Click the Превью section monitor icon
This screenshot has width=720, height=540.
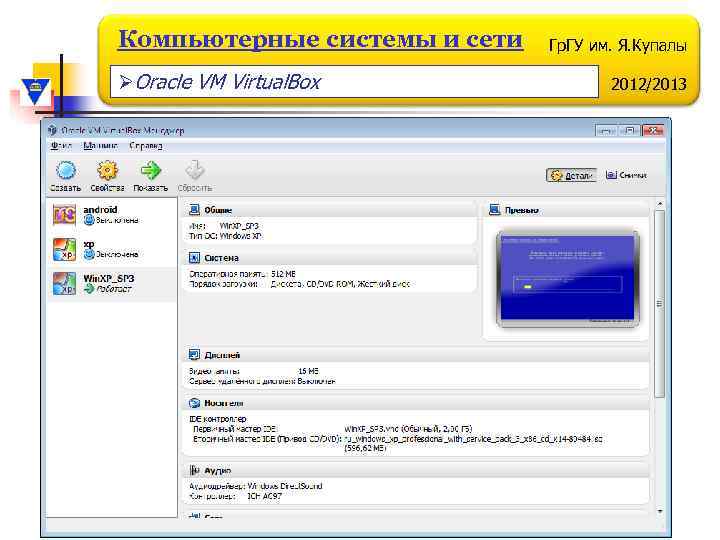(495, 210)
